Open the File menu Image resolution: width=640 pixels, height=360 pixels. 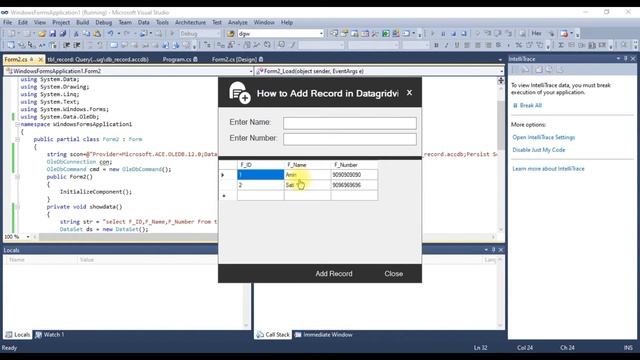pyautogui.click(x=8, y=22)
